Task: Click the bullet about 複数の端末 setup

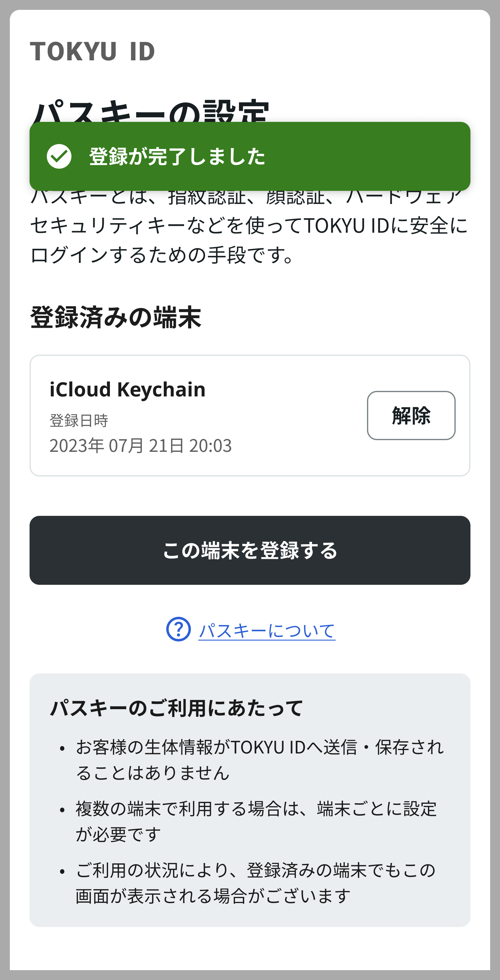Action: coord(256,821)
